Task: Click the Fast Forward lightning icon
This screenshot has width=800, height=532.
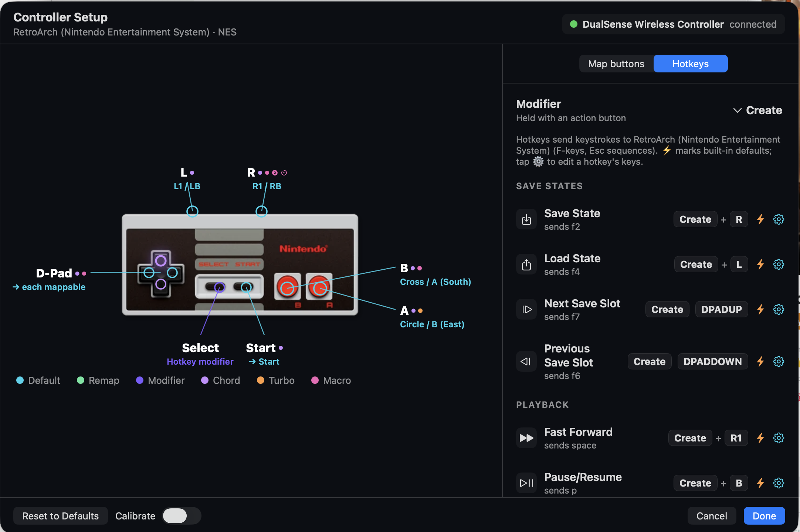Action: [760, 438]
